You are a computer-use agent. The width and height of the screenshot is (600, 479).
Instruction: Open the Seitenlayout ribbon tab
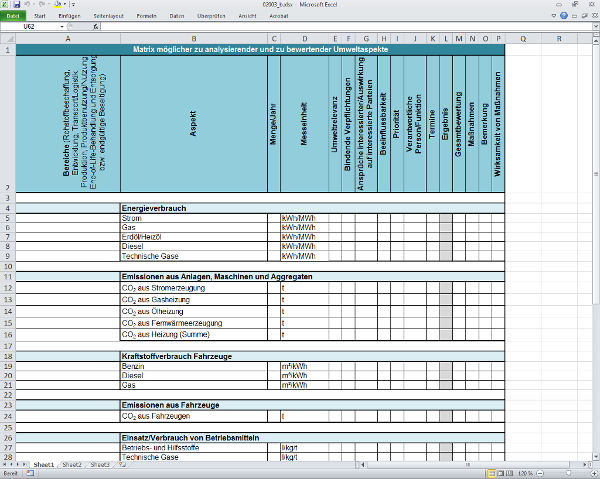pos(109,17)
